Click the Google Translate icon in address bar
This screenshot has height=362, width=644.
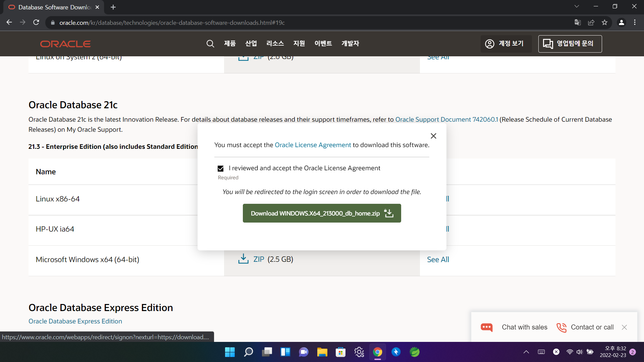tap(578, 22)
